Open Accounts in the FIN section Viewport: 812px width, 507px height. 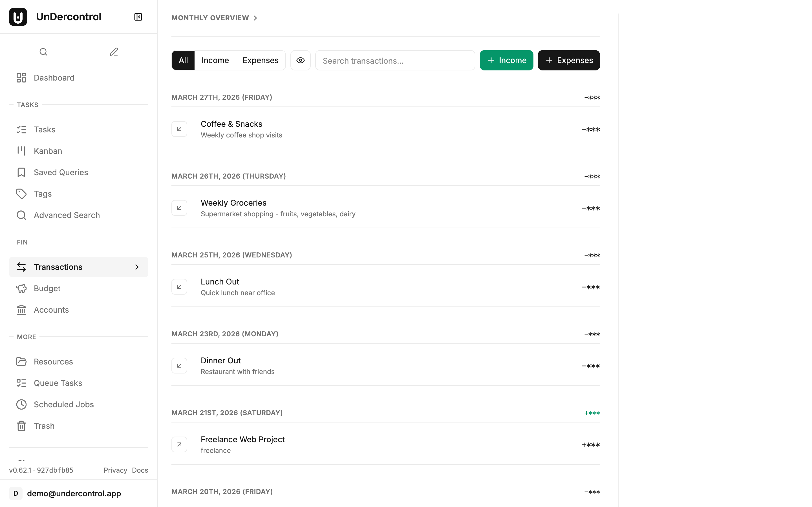click(51, 310)
